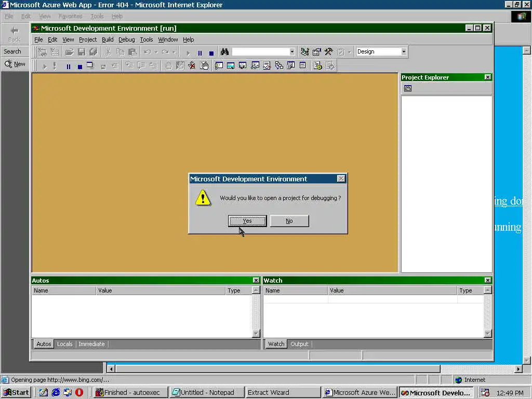532x399 pixels.
Task: Click the Immediate window debug icon
Action: [x=219, y=65]
